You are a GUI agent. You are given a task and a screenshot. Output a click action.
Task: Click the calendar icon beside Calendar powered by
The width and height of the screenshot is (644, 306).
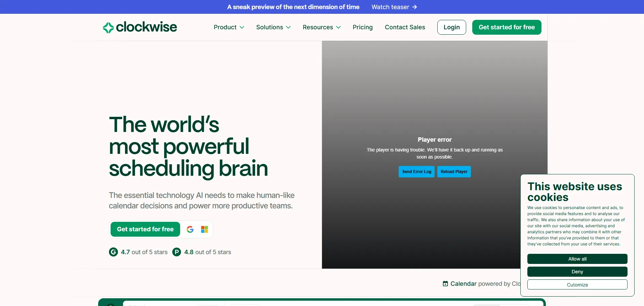click(x=445, y=284)
